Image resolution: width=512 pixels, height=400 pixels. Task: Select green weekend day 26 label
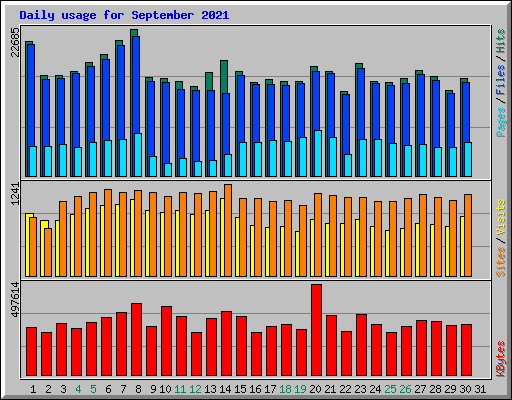click(x=405, y=389)
